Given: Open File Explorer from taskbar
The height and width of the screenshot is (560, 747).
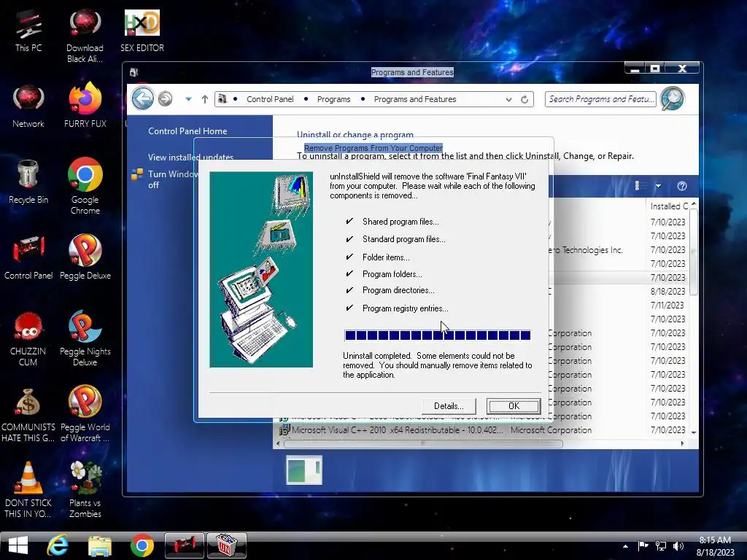Looking at the screenshot, I should 100,545.
